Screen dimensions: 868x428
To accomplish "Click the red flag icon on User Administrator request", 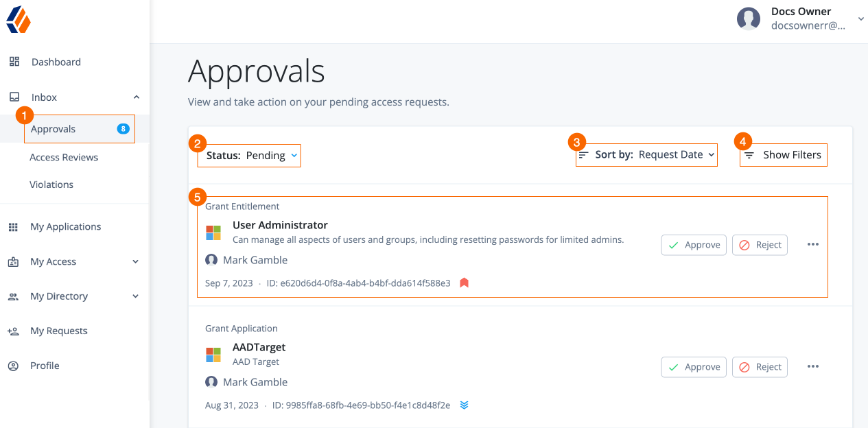I will [x=464, y=282].
